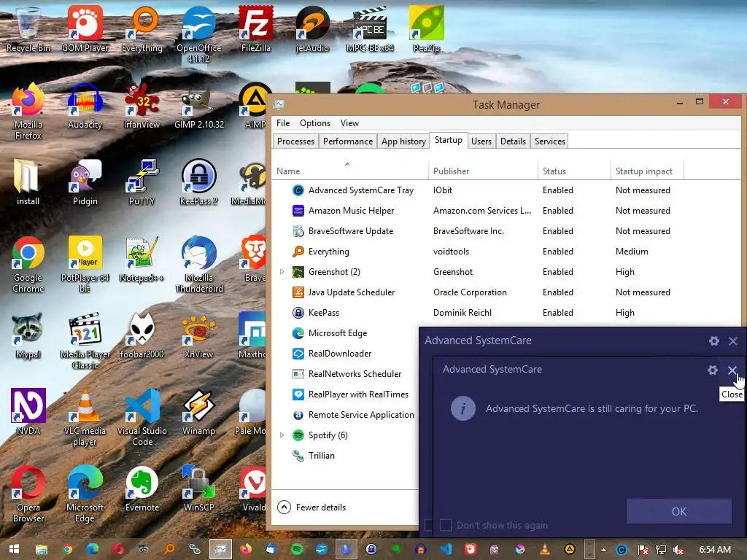The width and height of the screenshot is (747, 560).
Task: Click OK in Advanced SystemCare dialog
Action: [679, 511]
